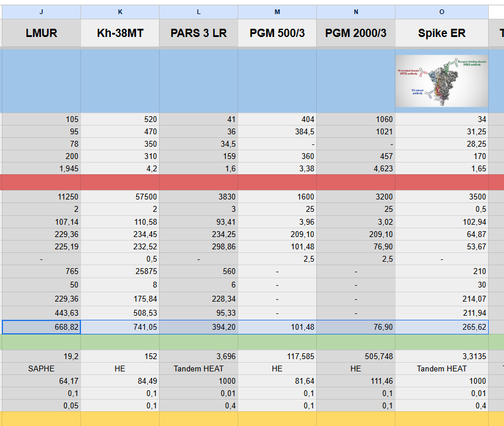The width and height of the screenshot is (504, 426).
Task: Click the cell containing 25875
Action: click(120, 271)
